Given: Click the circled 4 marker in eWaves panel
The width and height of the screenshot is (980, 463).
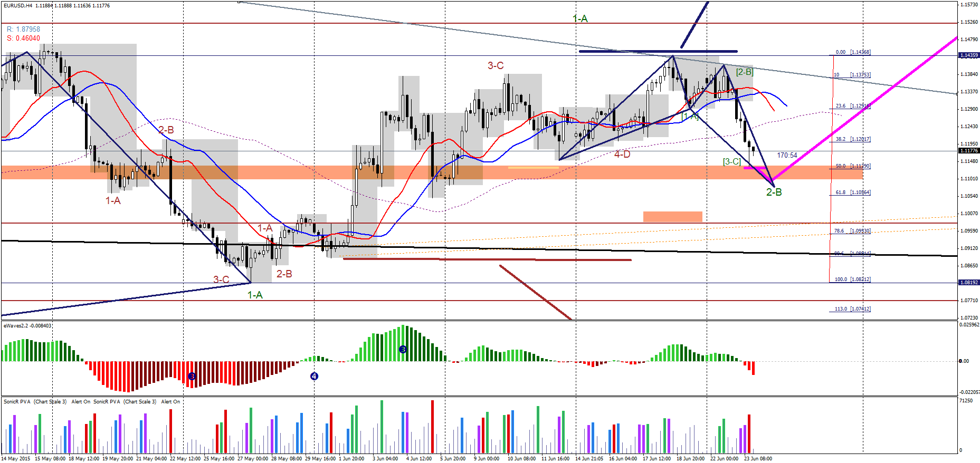Looking at the screenshot, I should click(x=314, y=376).
